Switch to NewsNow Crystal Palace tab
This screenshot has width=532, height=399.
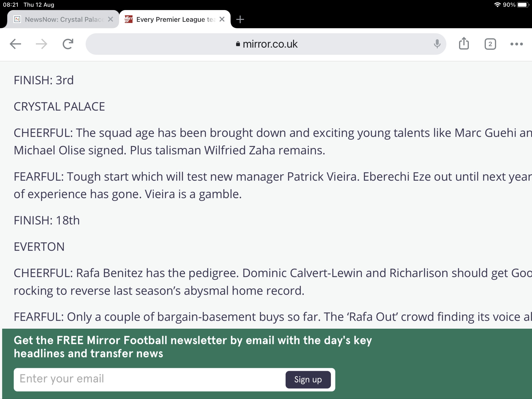[x=64, y=19]
